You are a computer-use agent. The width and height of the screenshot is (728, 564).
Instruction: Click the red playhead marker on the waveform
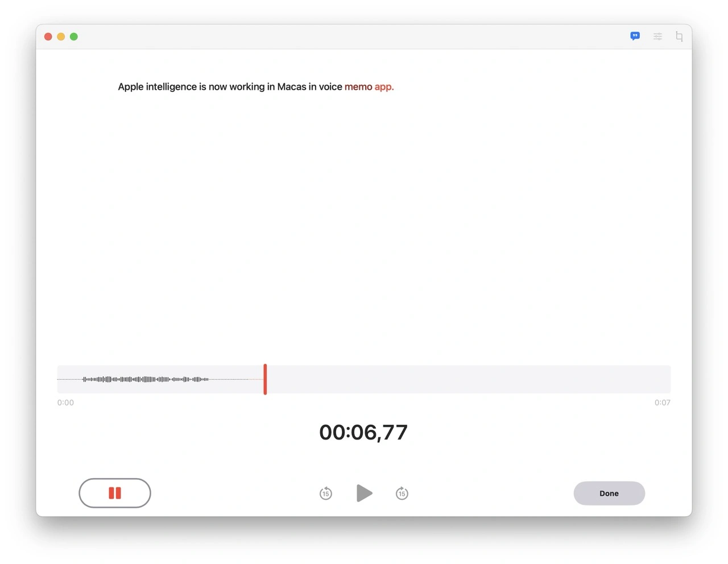pyautogui.click(x=265, y=379)
